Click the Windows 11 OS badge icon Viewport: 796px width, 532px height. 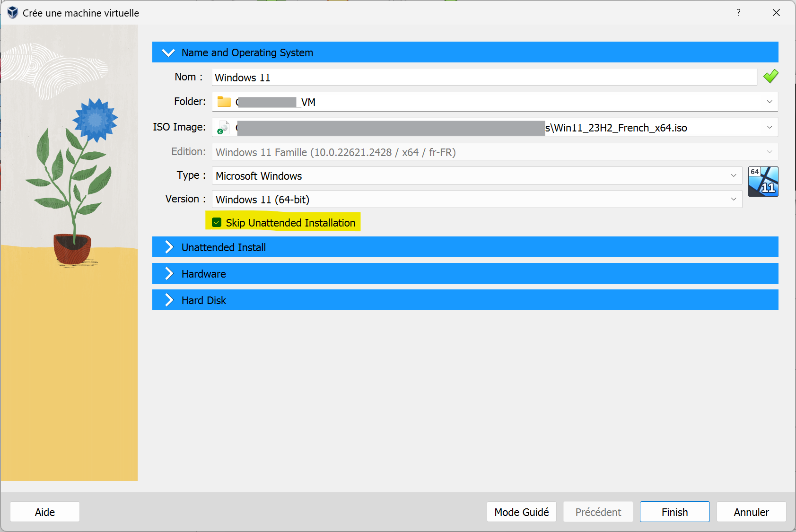coord(763,182)
